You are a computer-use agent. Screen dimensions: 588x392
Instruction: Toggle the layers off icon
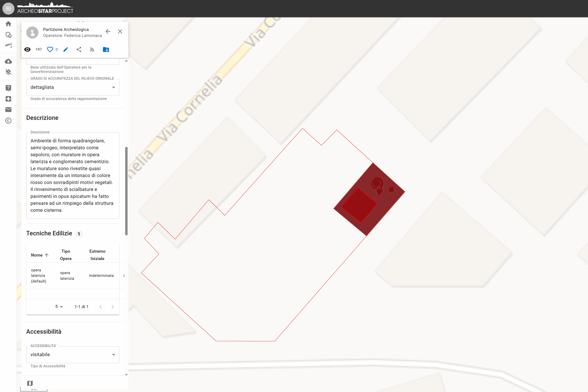pyautogui.click(x=8, y=72)
